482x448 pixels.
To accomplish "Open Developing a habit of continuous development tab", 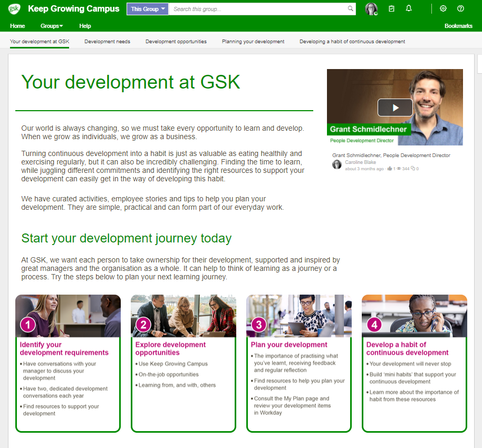I will (352, 42).
